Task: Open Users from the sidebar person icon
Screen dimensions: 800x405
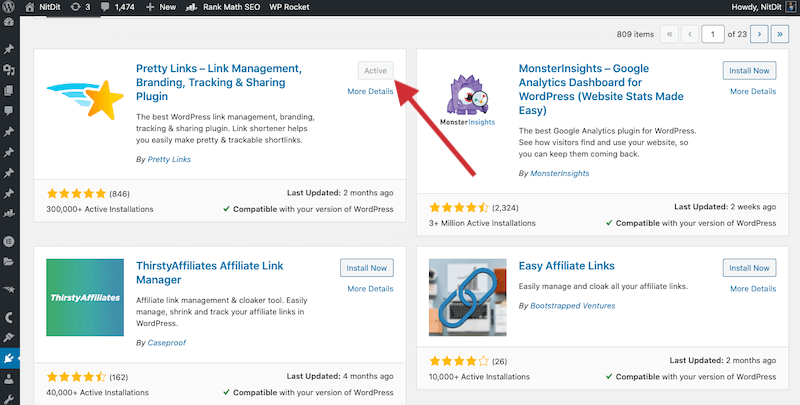Action: pos(9,379)
